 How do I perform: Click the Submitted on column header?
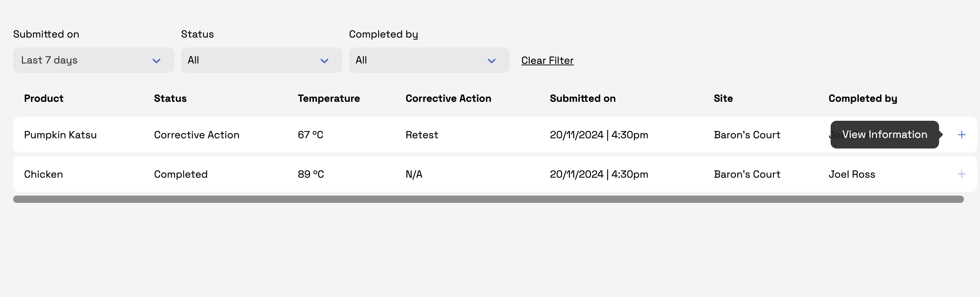point(582,99)
